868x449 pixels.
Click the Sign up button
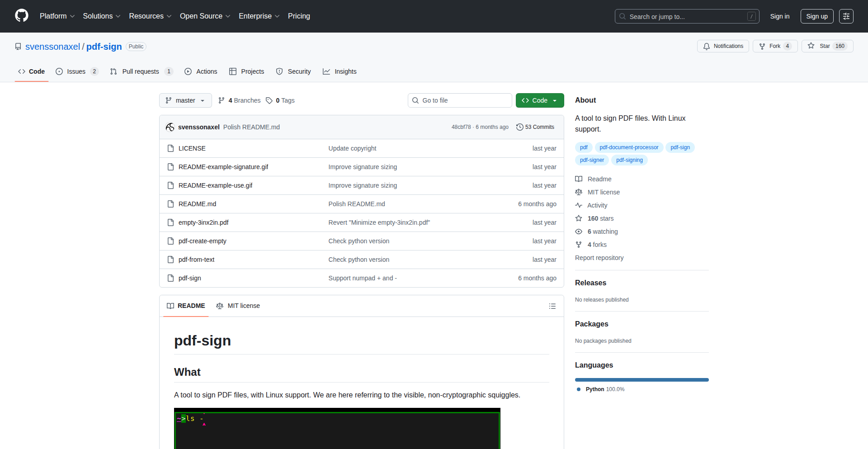point(816,16)
